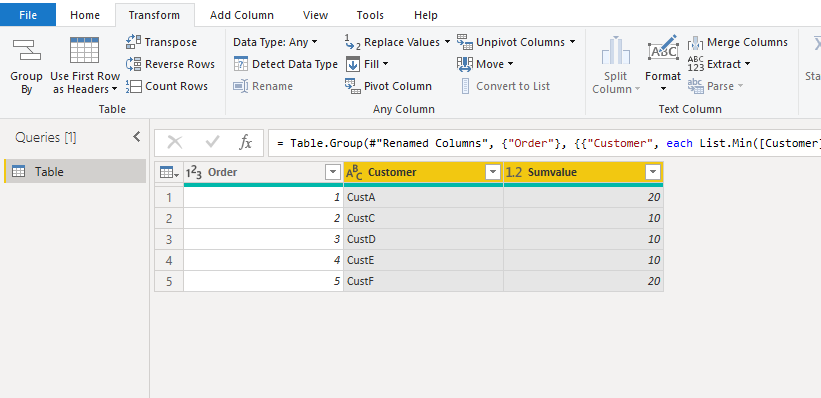Cancel formula edit with X icon
Image resolution: width=821 pixels, height=398 pixels.
[x=175, y=142]
